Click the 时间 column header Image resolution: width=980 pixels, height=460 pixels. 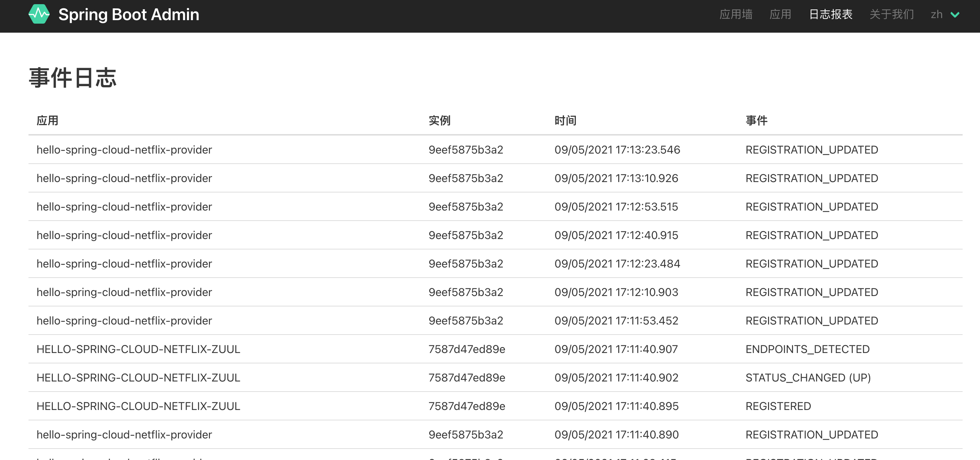point(565,121)
